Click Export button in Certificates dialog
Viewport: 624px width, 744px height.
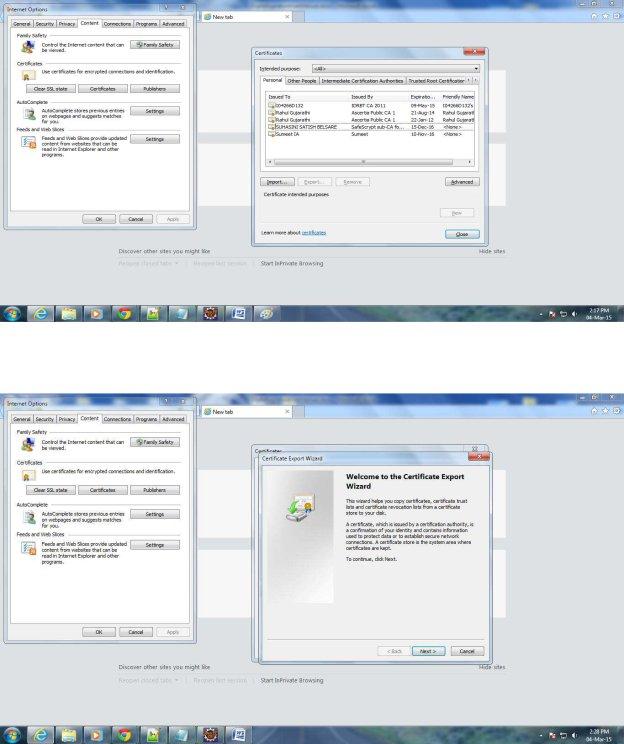point(315,182)
